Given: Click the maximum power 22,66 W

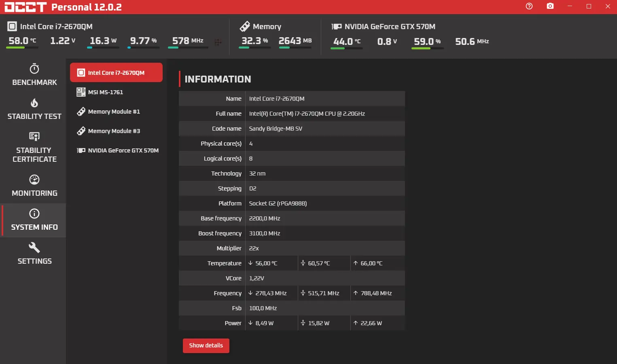Looking at the screenshot, I should [x=371, y=323].
